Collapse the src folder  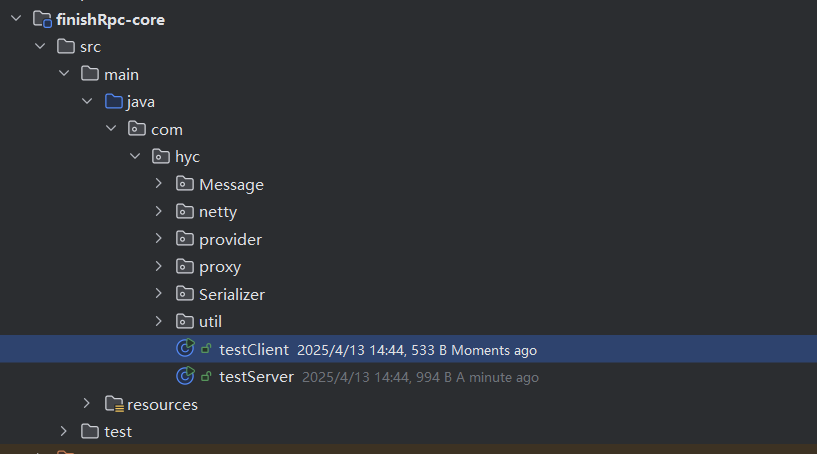[40, 46]
